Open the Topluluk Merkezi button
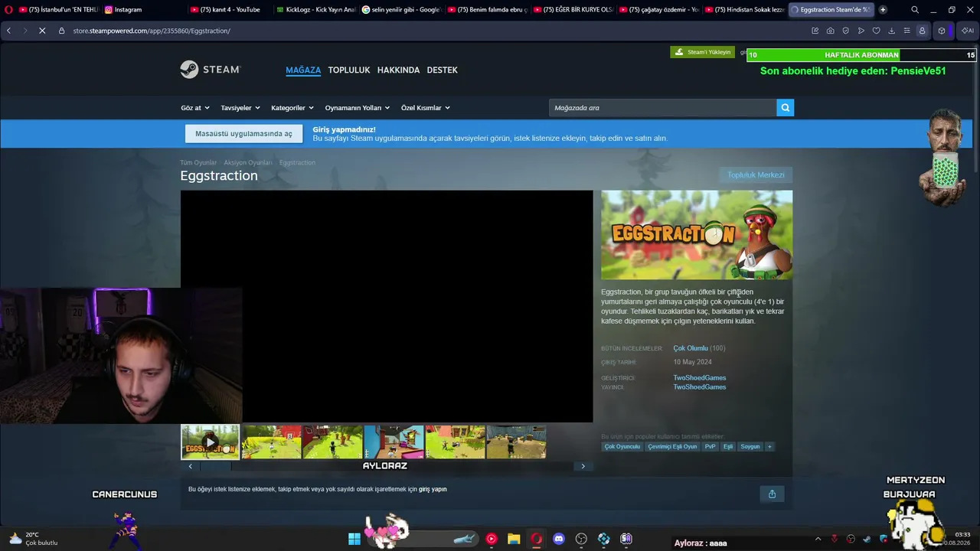The image size is (980, 551). click(x=756, y=175)
